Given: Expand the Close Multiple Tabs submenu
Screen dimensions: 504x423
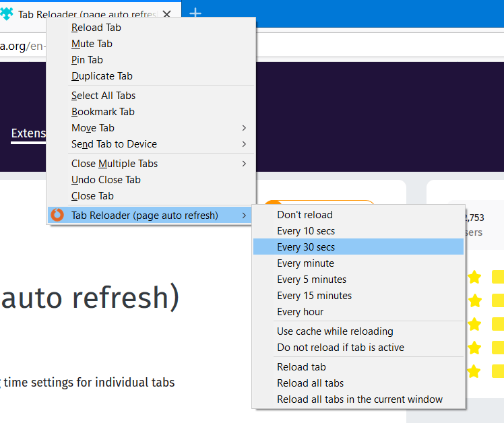Looking at the screenshot, I should click(x=115, y=164).
